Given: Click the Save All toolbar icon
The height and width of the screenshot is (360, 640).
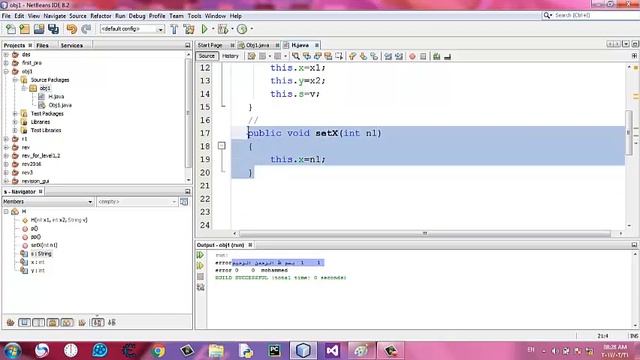Looking at the screenshot, I should click(53, 29).
